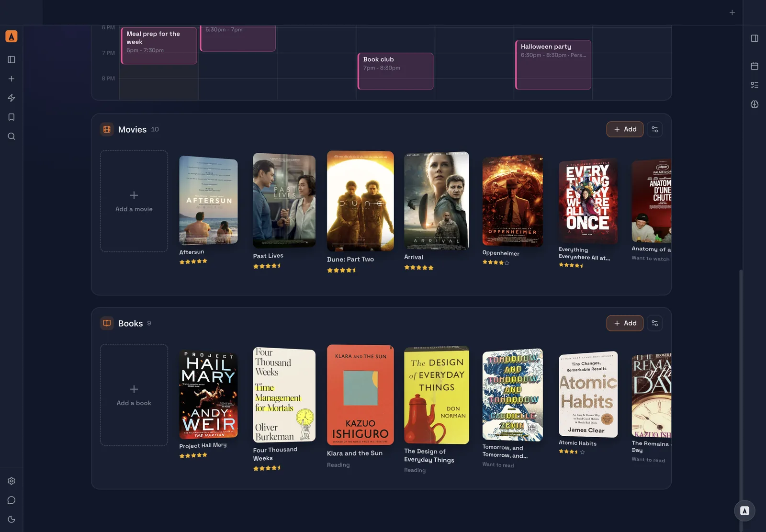Viewport: 766px width, 532px height.
Task: Open The Design of Everyday Things cover
Action: tap(437, 395)
